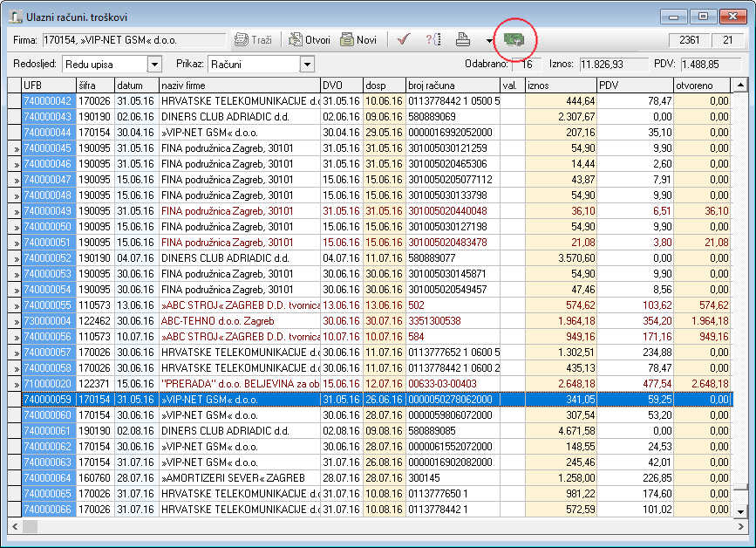The height and width of the screenshot is (548, 756).
Task: Open invoice with Otvori button
Action: coord(309,40)
